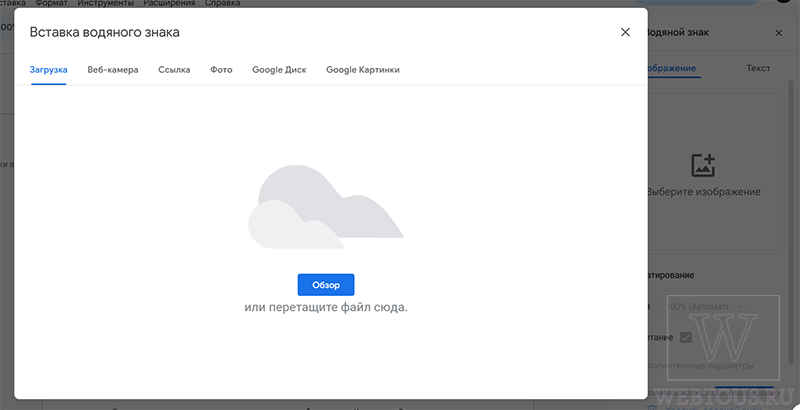
Task: Select the Google Картинки tab
Action: [363, 70]
